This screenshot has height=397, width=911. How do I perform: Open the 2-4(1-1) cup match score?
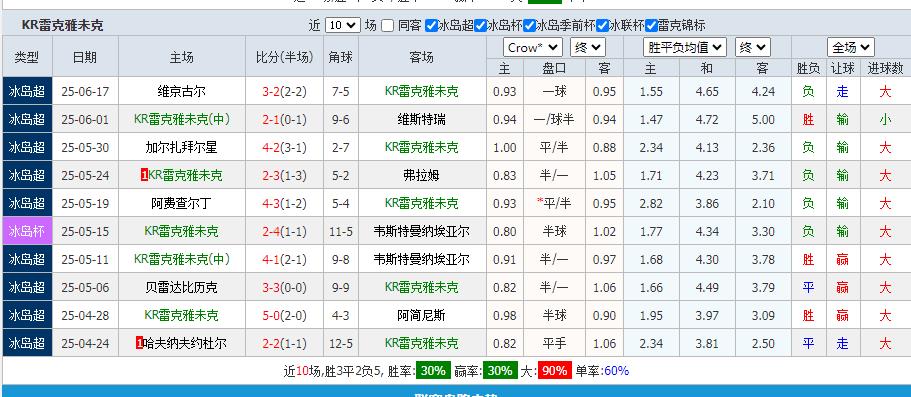tap(284, 231)
